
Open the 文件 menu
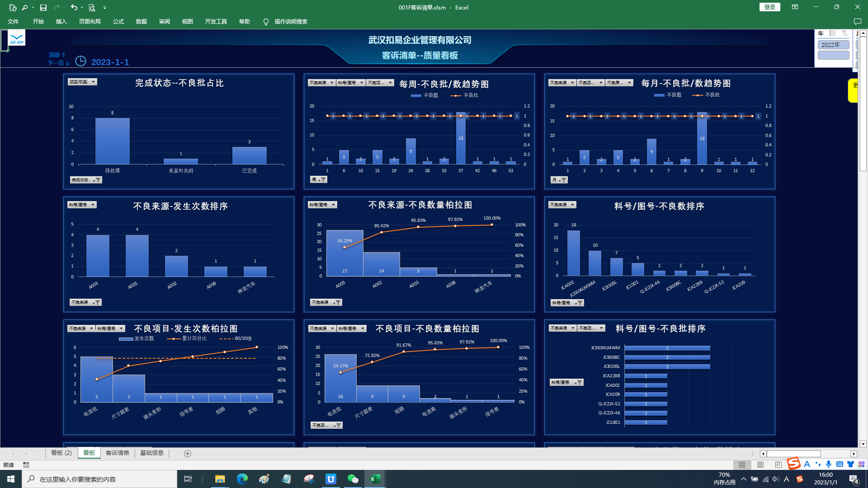13,22
